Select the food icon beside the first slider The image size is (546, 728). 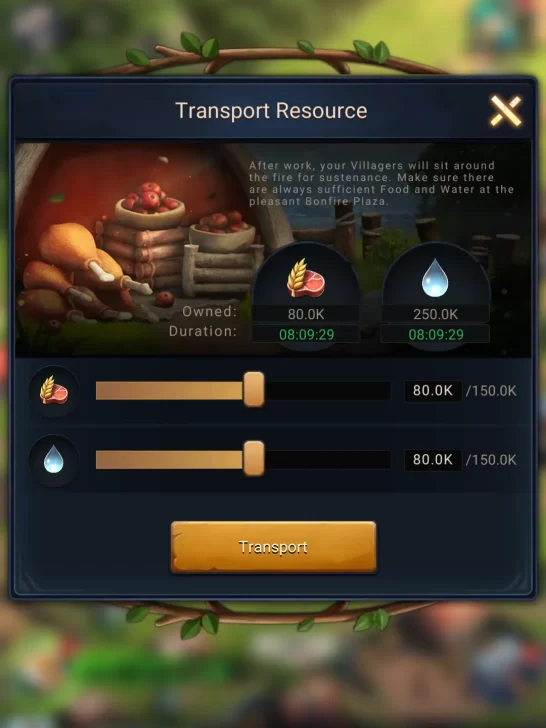(x=54, y=390)
